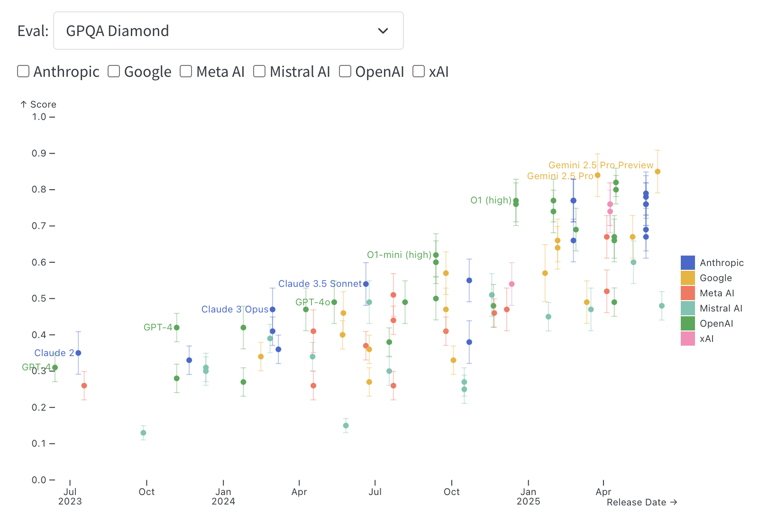Screen dimensions: 768x532
Task: Toggle the Google filter checkbox
Action: point(114,71)
